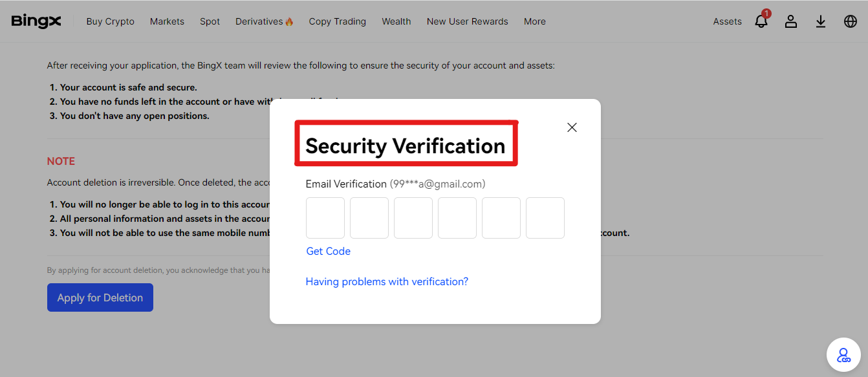The image size is (868, 377).
Task: Open the Copy Trading menu
Action: pos(338,21)
